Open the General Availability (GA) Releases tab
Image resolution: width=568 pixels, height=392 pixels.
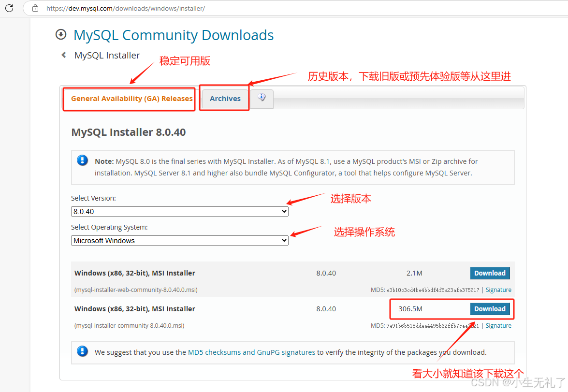click(x=131, y=99)
